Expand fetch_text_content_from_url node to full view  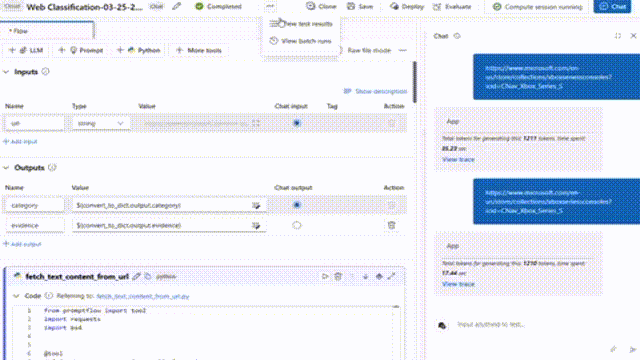click(392, 276)
